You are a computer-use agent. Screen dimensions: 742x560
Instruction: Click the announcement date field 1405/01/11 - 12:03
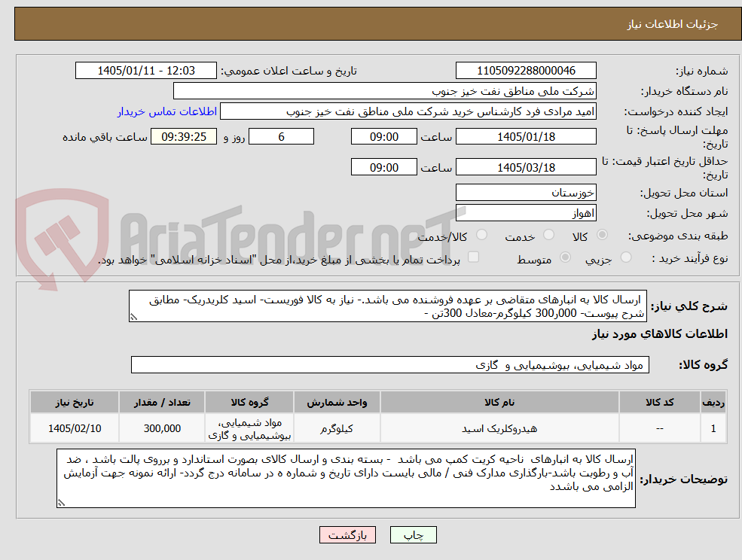tap(145, 71)
